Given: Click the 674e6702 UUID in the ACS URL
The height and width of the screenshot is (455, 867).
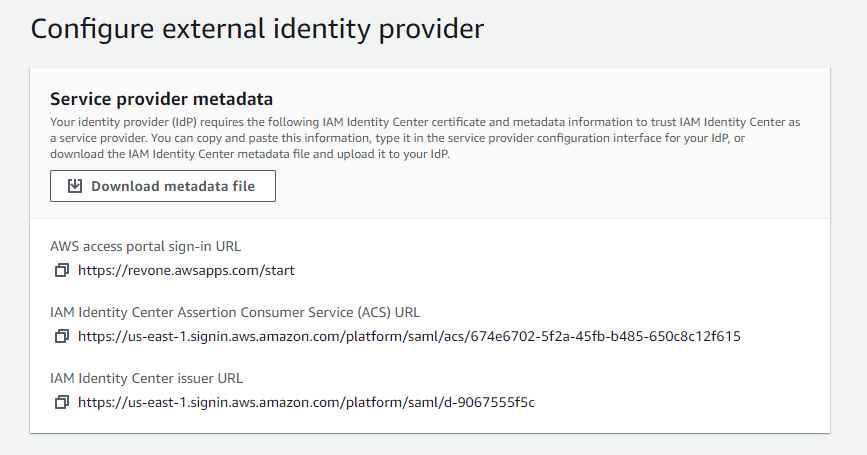Looking at the screenshot, I should coord(605,336).
